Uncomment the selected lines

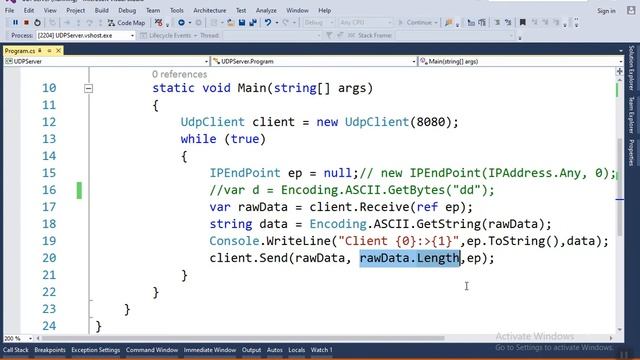pos(508,23)
